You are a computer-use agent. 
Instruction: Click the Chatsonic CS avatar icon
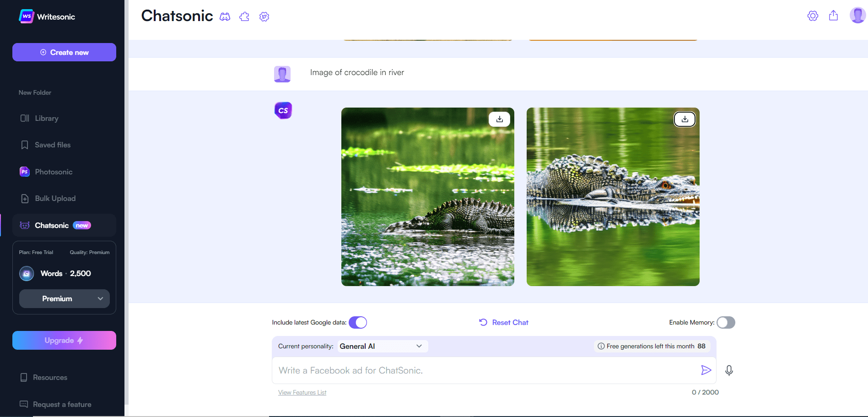click(283, 110)
